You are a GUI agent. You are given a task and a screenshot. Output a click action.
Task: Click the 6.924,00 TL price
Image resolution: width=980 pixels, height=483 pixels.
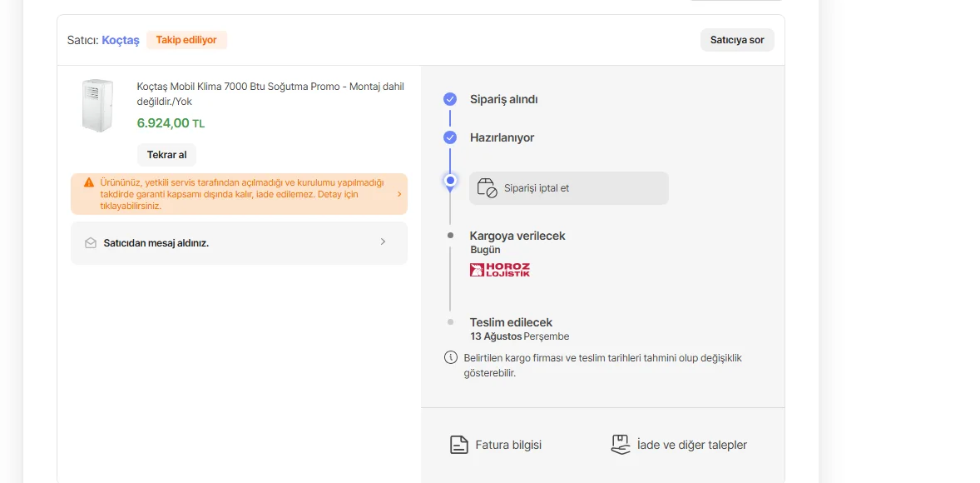point(171,123)
